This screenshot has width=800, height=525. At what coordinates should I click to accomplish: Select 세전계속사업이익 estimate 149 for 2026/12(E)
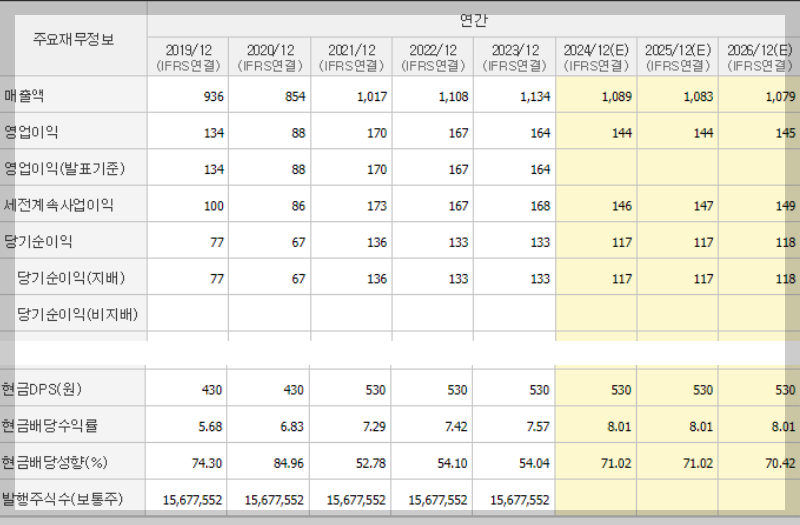785,206
